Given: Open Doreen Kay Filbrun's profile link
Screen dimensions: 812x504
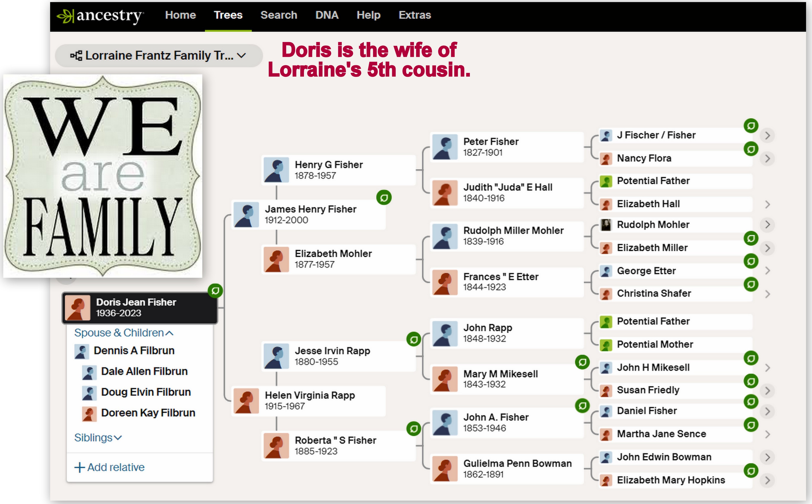Looking at the screenshot, I should pyautogui.click(x=148, y=413).
